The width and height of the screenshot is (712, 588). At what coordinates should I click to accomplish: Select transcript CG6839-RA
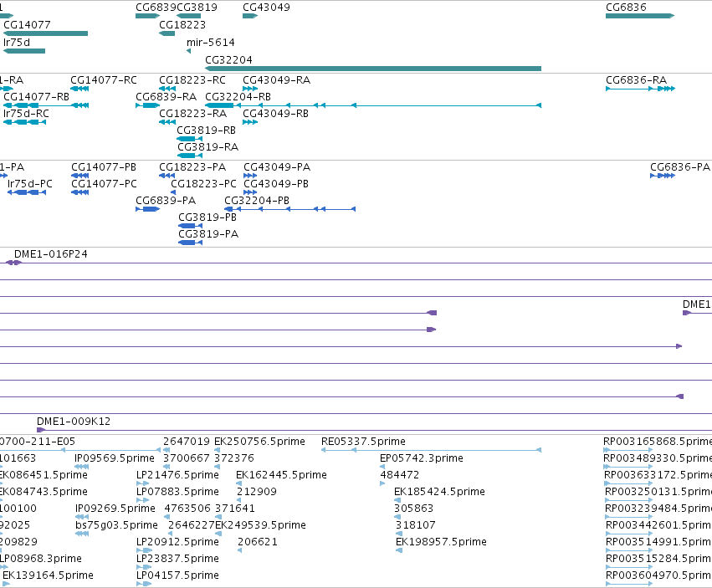coord(147,105)
